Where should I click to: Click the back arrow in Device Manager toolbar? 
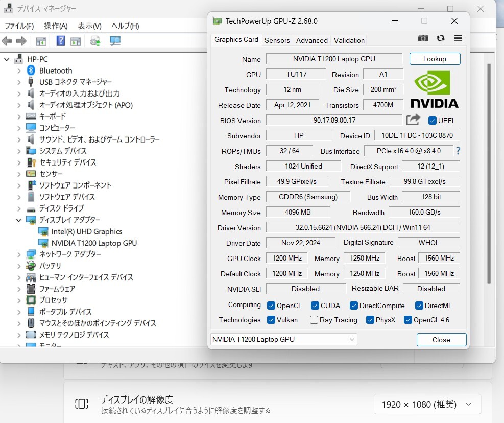(x=7, y=41)
